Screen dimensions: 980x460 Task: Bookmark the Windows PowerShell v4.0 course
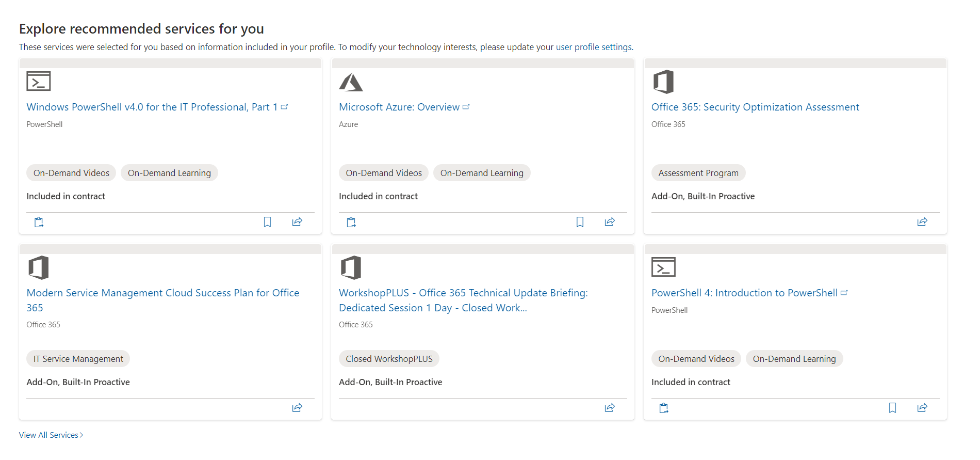[x=267, y=222]
